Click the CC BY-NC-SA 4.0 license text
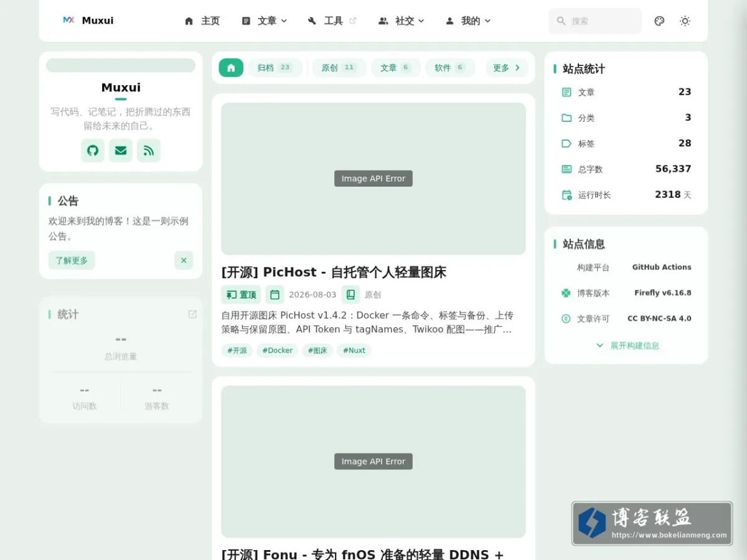This screenshot has width=747, height=560. pos(659,319)
